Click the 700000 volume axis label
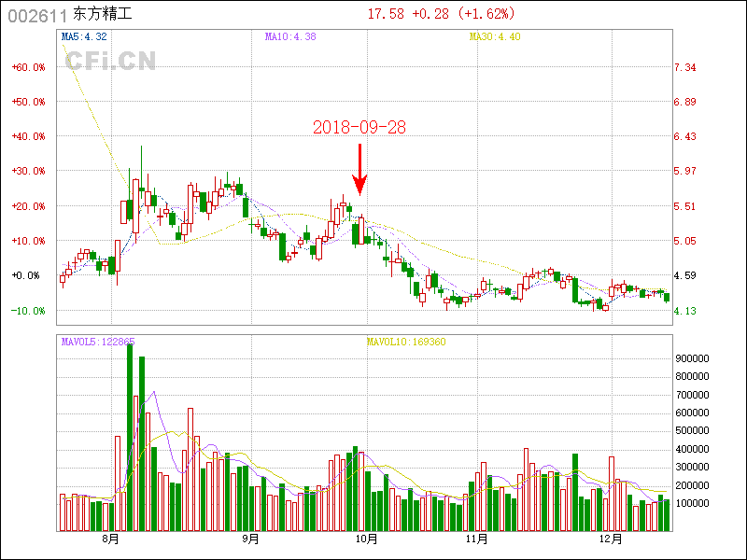Viewport: 747px width, 560px height. [692, 394]
